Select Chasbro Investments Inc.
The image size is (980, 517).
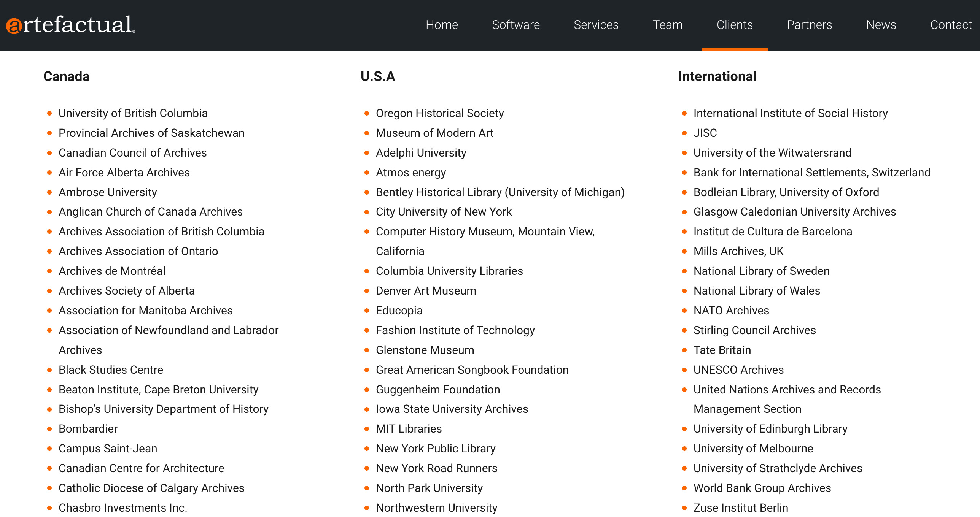point(123,508)
